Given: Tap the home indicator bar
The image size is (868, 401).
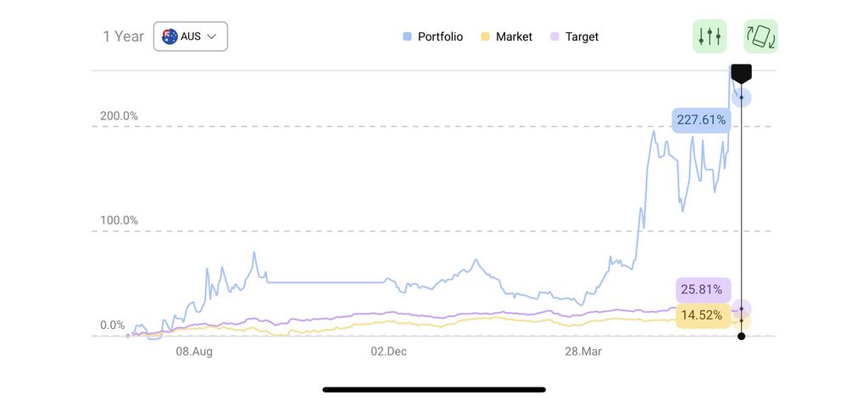Looking at the screenshot, I should point(434,389).
